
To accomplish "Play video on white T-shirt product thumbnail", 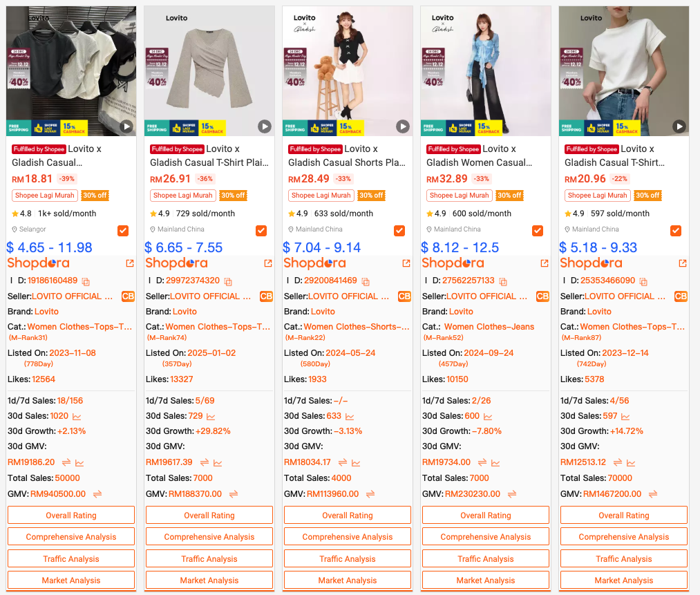I will (x=679, y=126).
